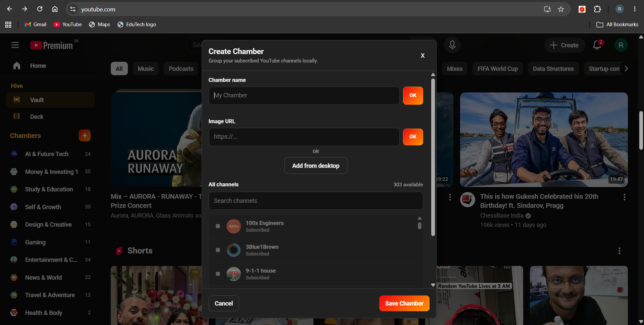Open News & World chamber
Image resolution: width=644 pixels, height=325 pixels.
pos(50,277)
